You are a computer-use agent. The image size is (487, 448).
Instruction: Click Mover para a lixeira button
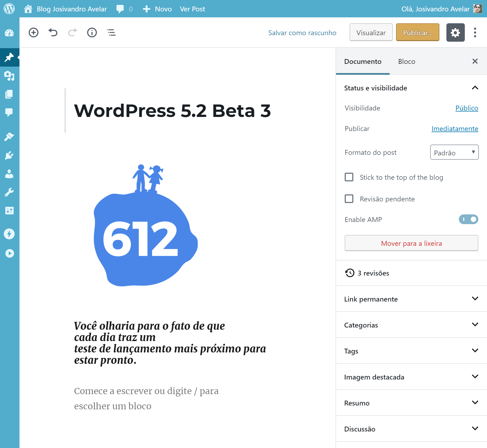coord(411,243)
